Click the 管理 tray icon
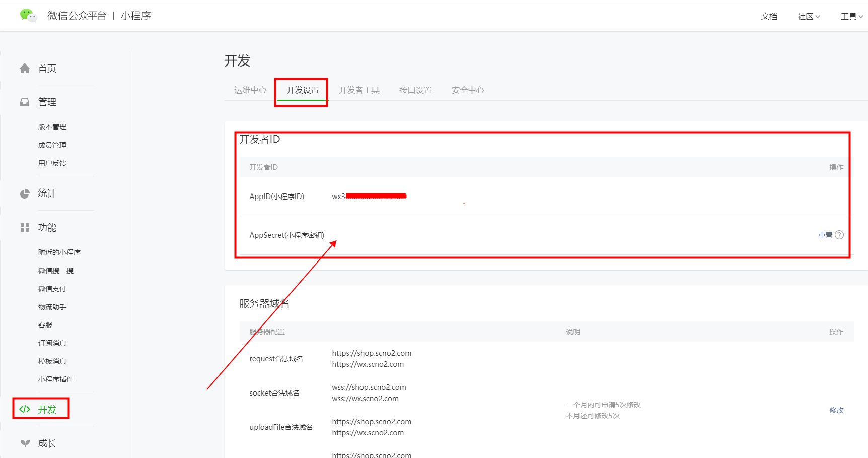 25,102
